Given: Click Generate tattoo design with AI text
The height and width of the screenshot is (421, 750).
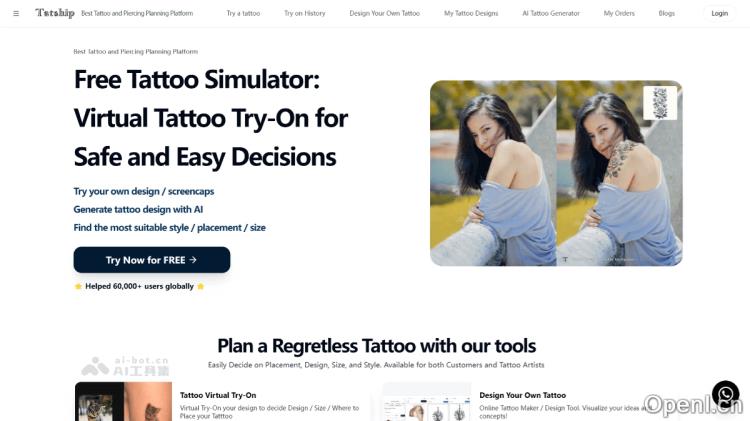Looking at the screenshot, I should click(x=138, y=210).
